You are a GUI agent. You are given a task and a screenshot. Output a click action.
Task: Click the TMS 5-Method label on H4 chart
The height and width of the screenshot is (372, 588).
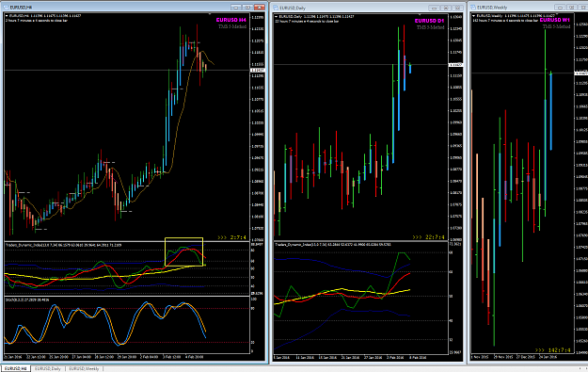point(232,26)
